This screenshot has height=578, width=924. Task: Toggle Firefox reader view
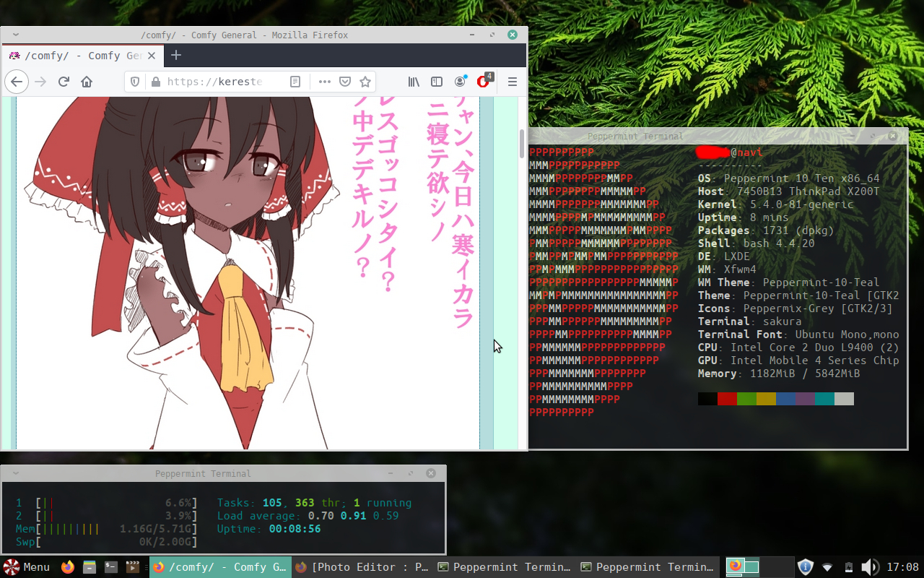295,82
